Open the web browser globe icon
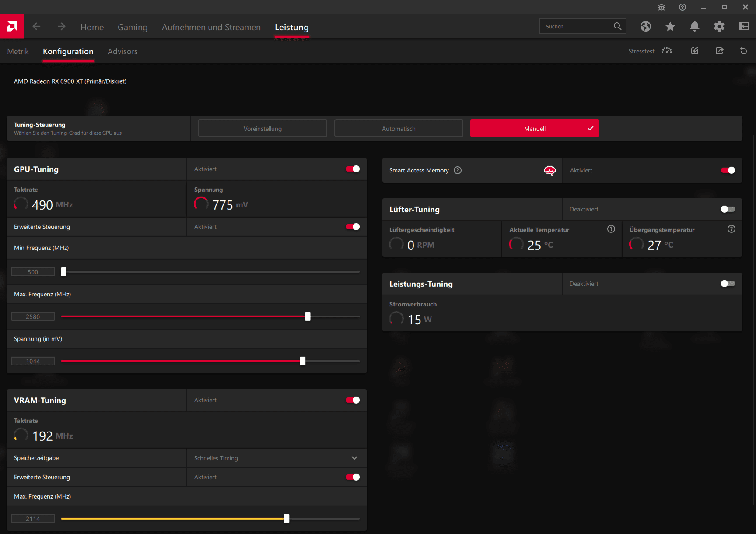Screen dimensions: 756x534 click(x=646, y=26)
